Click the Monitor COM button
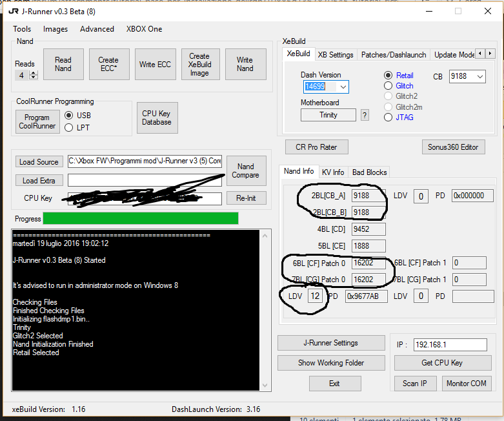Screen dimensions: 504x421 point(467,384)
